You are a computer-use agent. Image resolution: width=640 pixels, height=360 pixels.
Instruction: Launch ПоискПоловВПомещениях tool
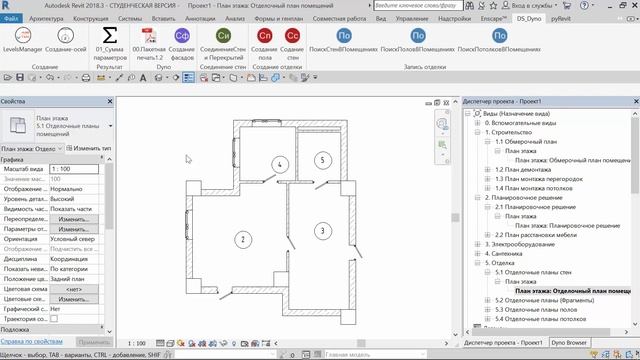(x=418, y=40)
